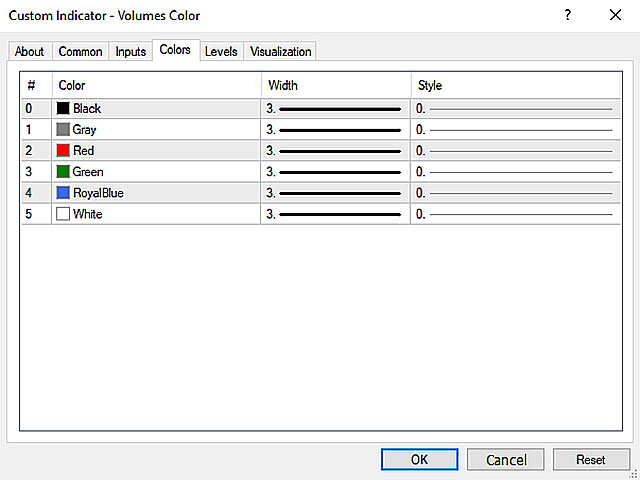Click the Width column header
This screenshot has width=640, height=480.
point(336,85)
